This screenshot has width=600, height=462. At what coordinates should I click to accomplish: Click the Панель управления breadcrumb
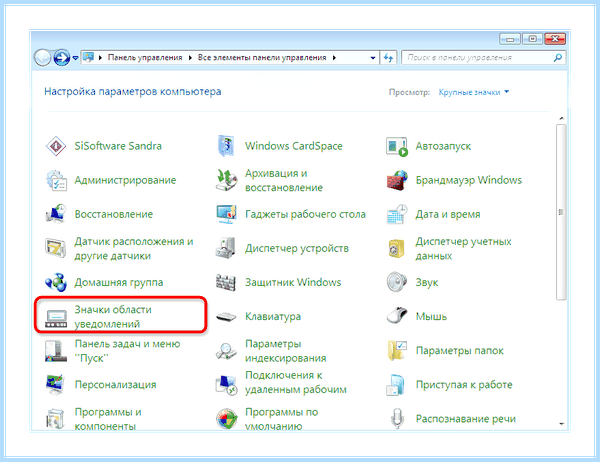pos(145,58)
